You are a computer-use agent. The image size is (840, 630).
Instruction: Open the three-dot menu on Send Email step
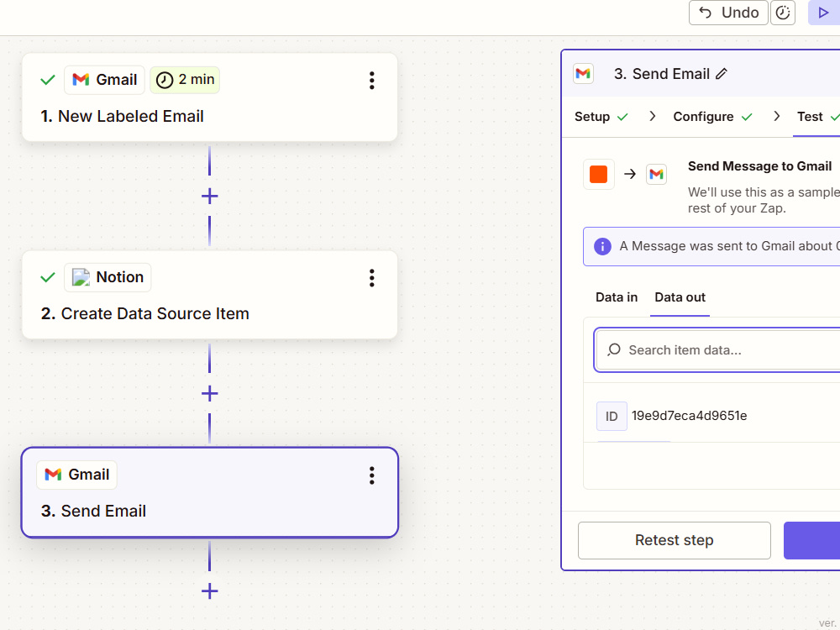pyautogui.click(x=372, y=475)
